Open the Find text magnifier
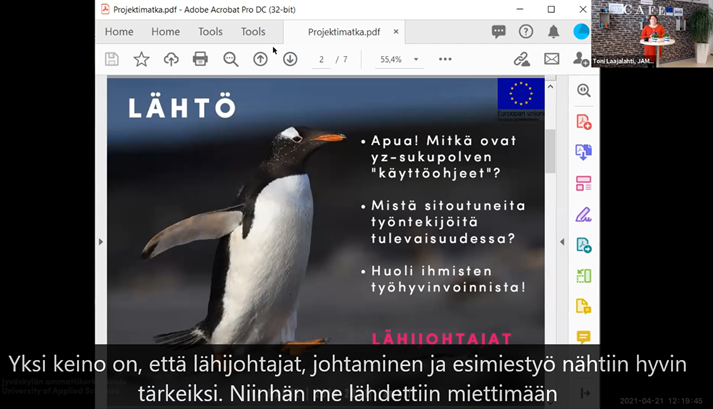713x409 pixels. 231,59
